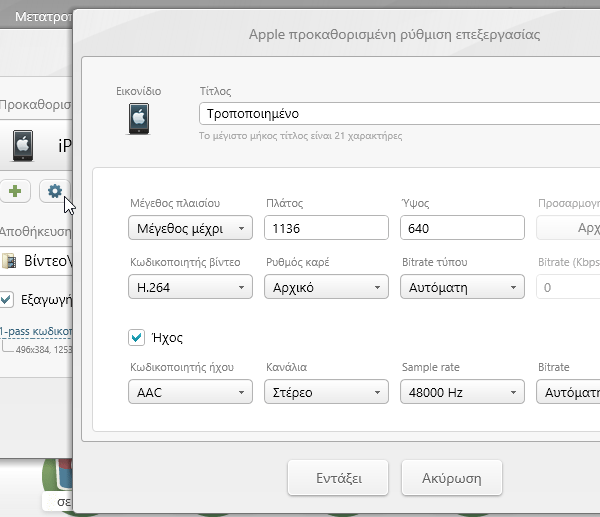
Task: Click the Βίντεο save folder entry
Action: point(37,261)
